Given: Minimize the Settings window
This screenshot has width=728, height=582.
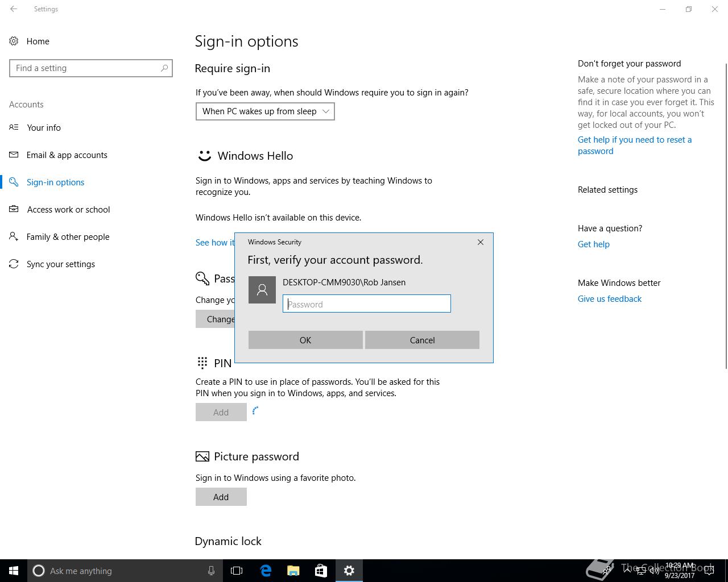Looking at the screenshot, I should pyautogui.click(x=663, y=9).
